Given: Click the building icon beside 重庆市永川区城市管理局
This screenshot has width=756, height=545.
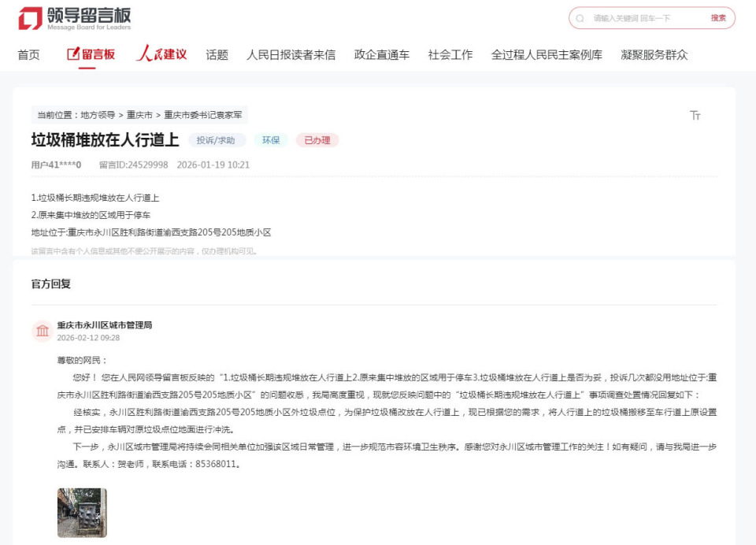Looking at the screenshot, I should pos(43,331).
